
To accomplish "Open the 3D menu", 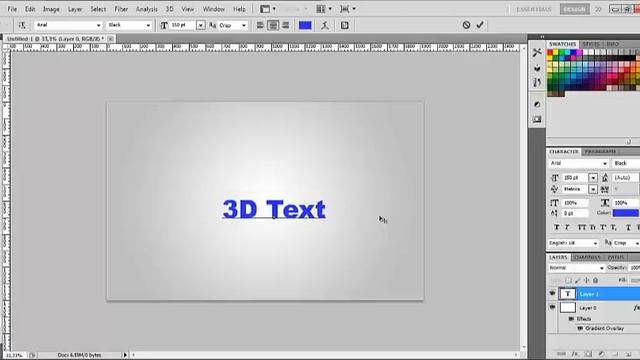I will [169, 9].
